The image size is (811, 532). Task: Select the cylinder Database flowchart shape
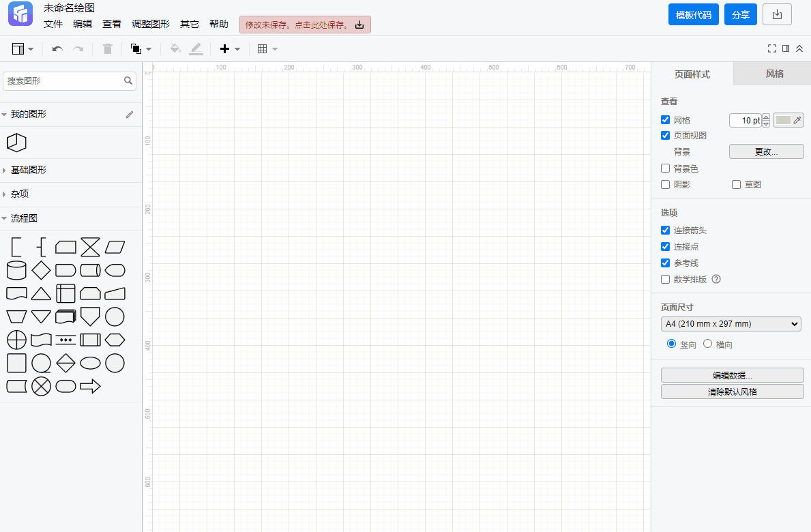[16, 270]
